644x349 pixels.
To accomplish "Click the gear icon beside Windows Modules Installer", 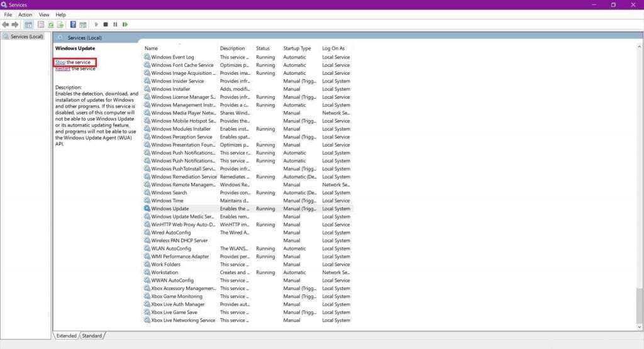I will tap(147, 129).
